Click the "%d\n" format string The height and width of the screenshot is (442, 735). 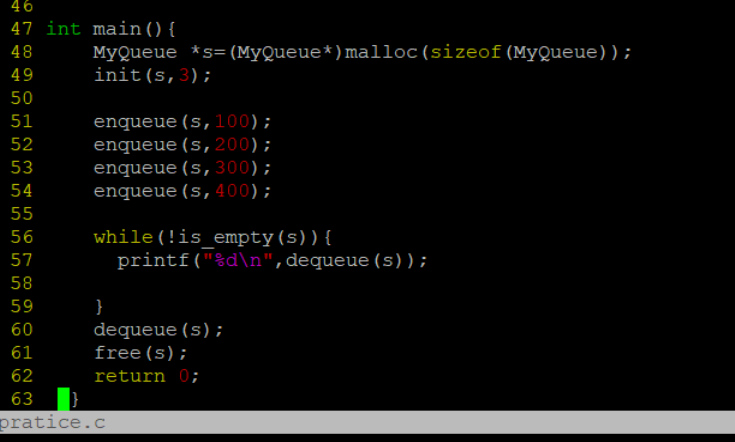pyautogui.click(x=238, y=260)
